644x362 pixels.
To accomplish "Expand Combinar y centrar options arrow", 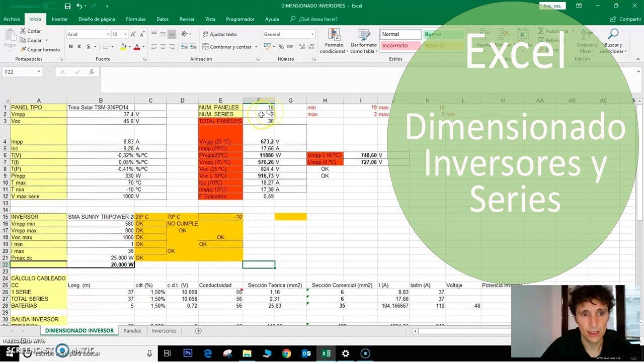I will click(256, 47).
